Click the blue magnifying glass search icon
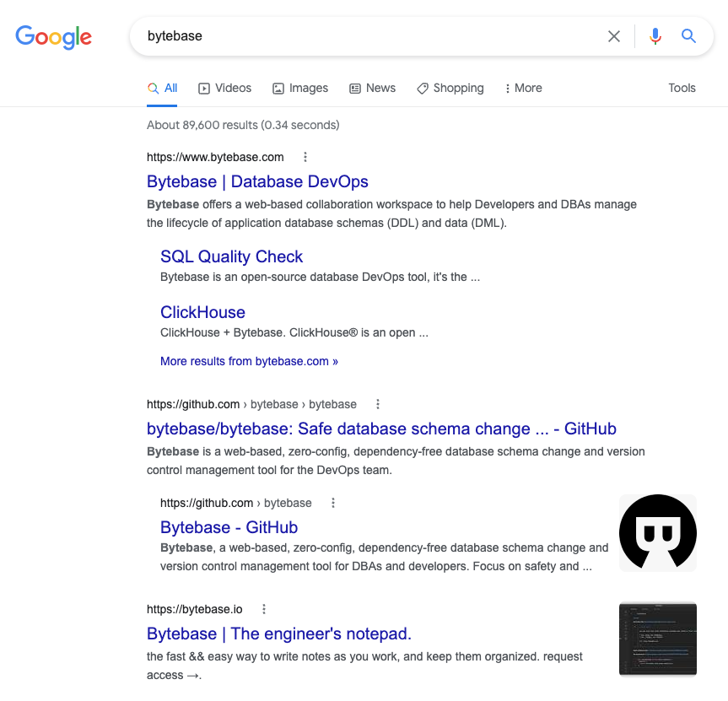The height and width of the screenshot is (701, 728). pos(688,36)
